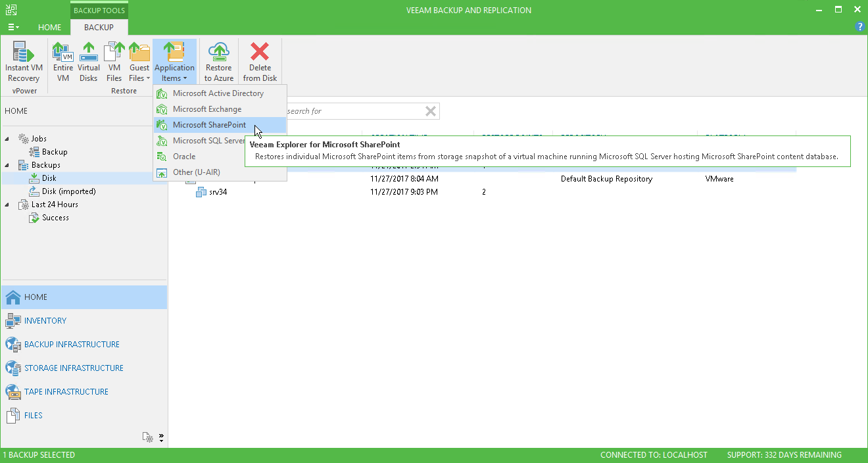Click 1 BACKUP SELECTED status text

click(x=39, y=455)
